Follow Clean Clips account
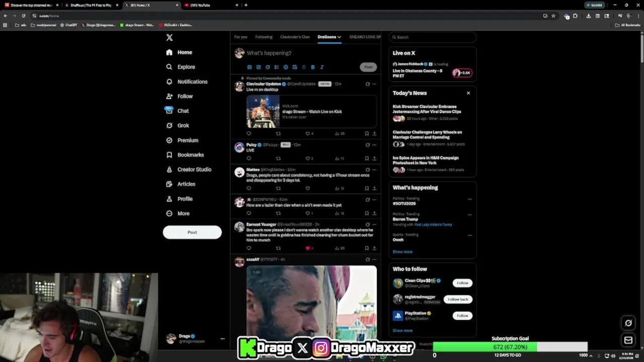The width and height of the screenshot is (644, 362). click(462, 283)
